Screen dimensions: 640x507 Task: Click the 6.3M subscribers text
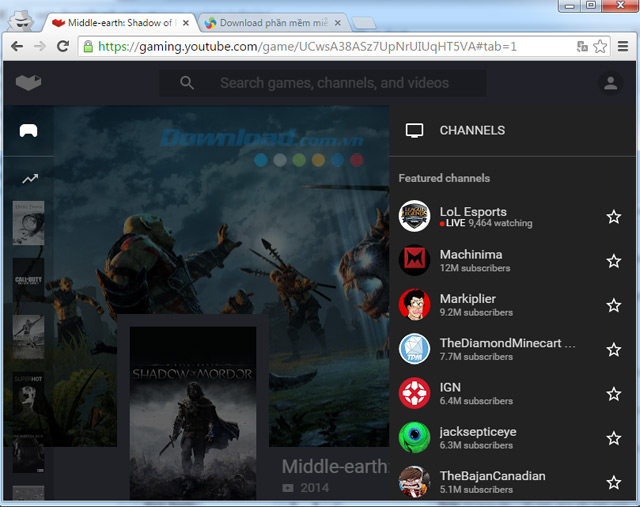tap(476, 445)
